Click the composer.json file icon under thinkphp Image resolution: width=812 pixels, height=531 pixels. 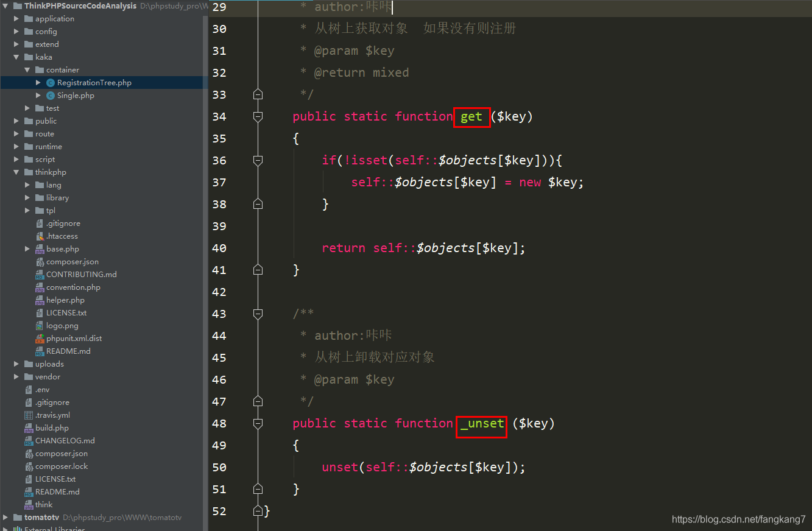pyautogui.click(x=40, y=262)
